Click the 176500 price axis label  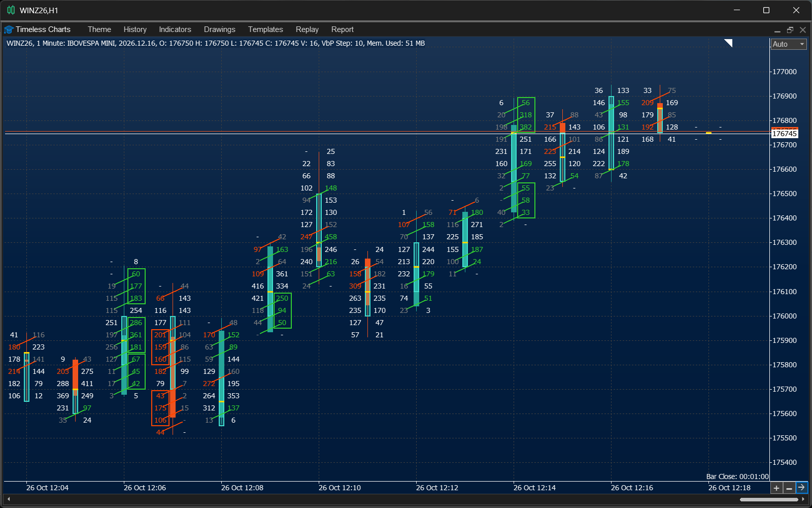tap(785, 194)
